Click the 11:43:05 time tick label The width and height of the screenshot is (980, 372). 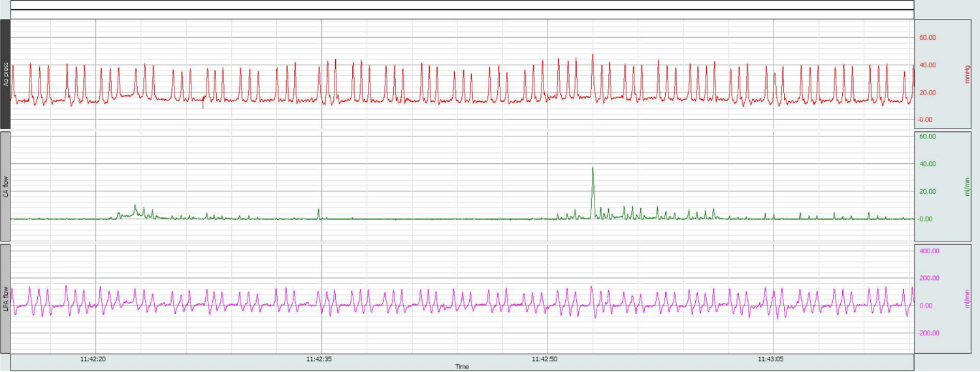pyautogui.click(x=771, y=359)
